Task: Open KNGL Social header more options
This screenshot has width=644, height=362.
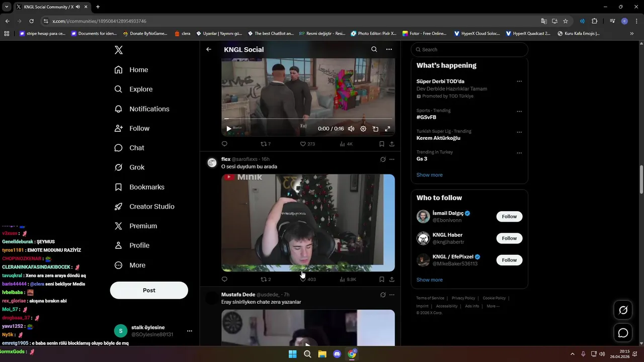Action: (x=389, y=49)
